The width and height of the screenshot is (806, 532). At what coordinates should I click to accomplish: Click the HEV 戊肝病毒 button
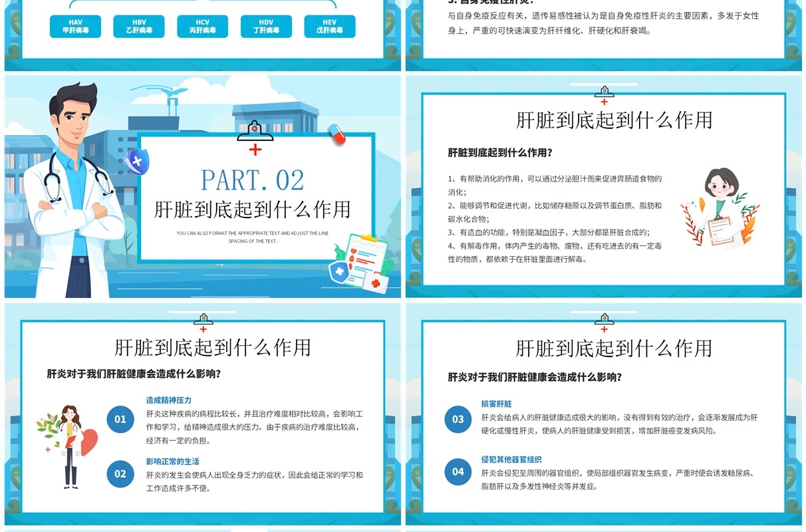click(x=330, y=27)
